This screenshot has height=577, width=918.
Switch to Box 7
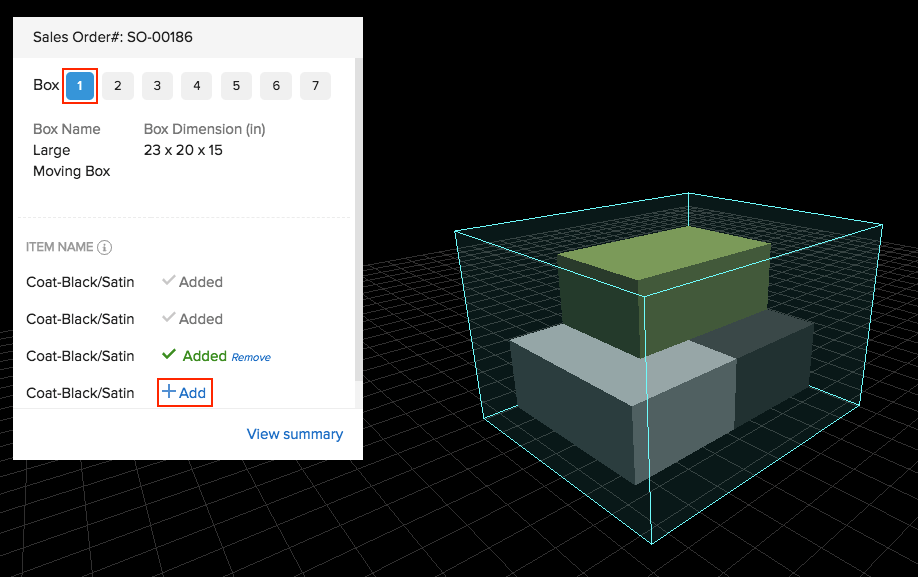(x=315, y=86)
